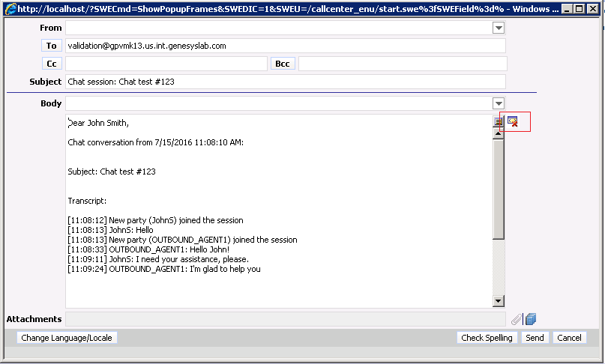Click the 'Transcript:' line
Viewport: 605px width, 364px height.
tap(87, 201)
